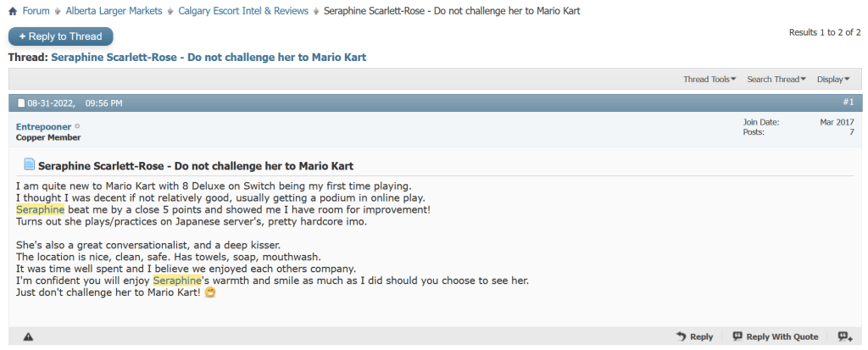Click the Reply button under the post
The height and width of the screenshot is (350, 868).
point(694,336)
